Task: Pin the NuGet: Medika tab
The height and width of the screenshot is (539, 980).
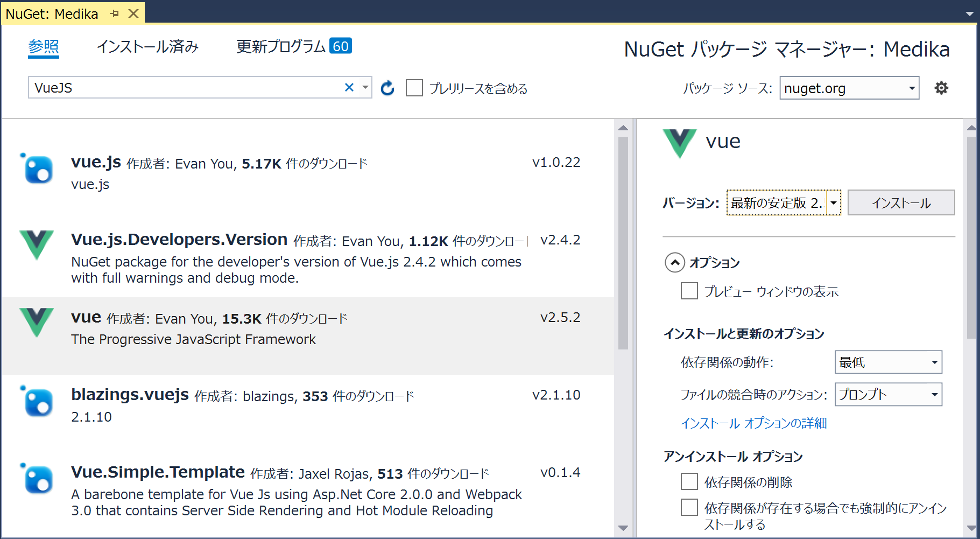Action: pos(114,13)
